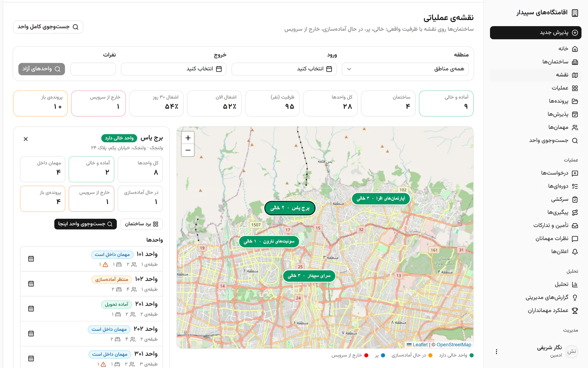Screen dimensions: 588x368
Task: Open the تحلیل chart item
Action: (x=535, y=284)
